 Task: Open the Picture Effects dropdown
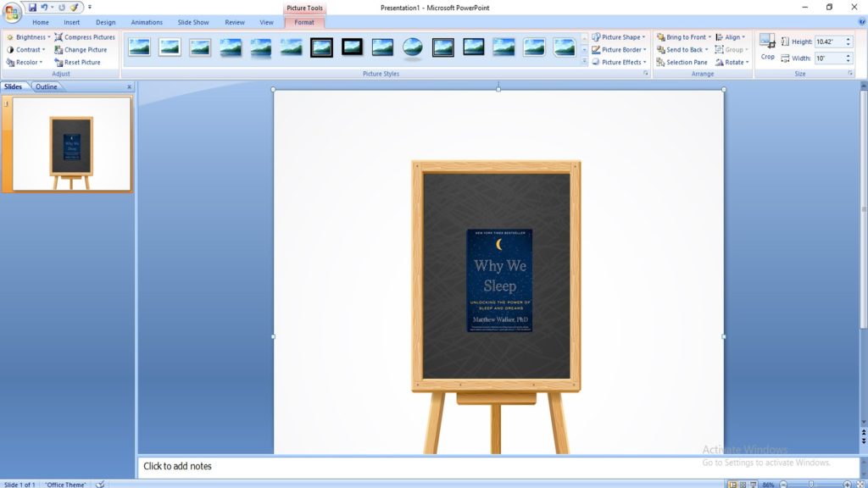[x=619, y=62]
